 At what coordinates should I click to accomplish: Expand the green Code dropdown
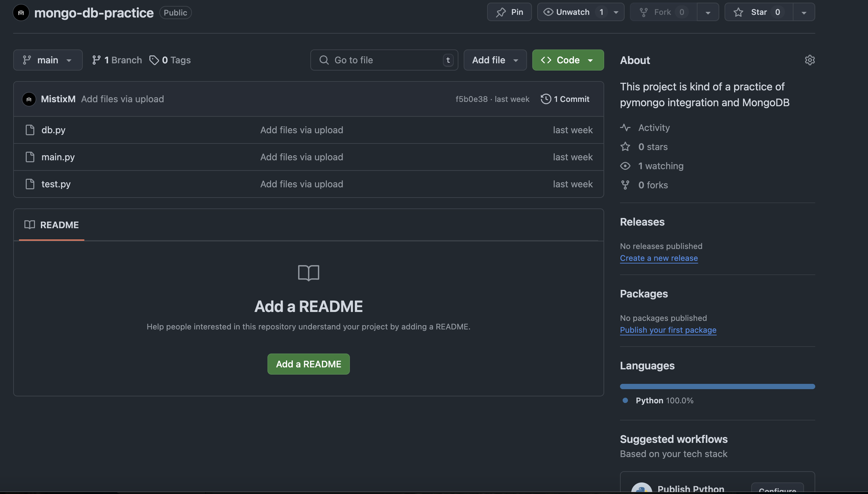point(568,60)
